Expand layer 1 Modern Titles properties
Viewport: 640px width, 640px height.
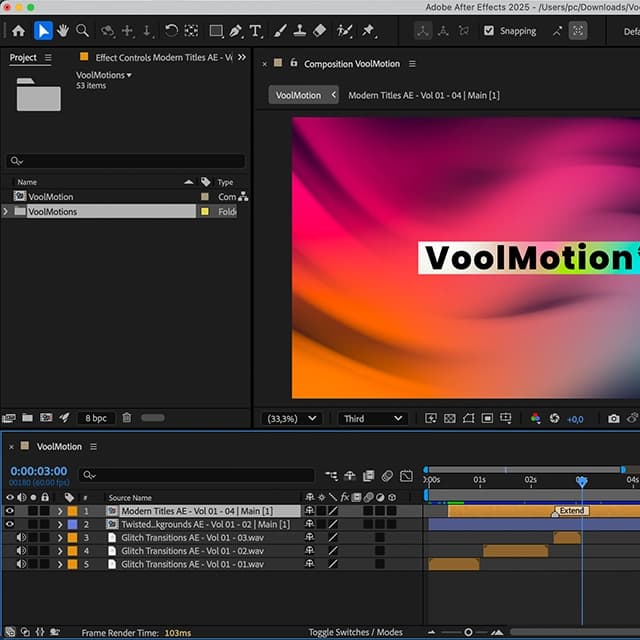click(x=60, y=511)
